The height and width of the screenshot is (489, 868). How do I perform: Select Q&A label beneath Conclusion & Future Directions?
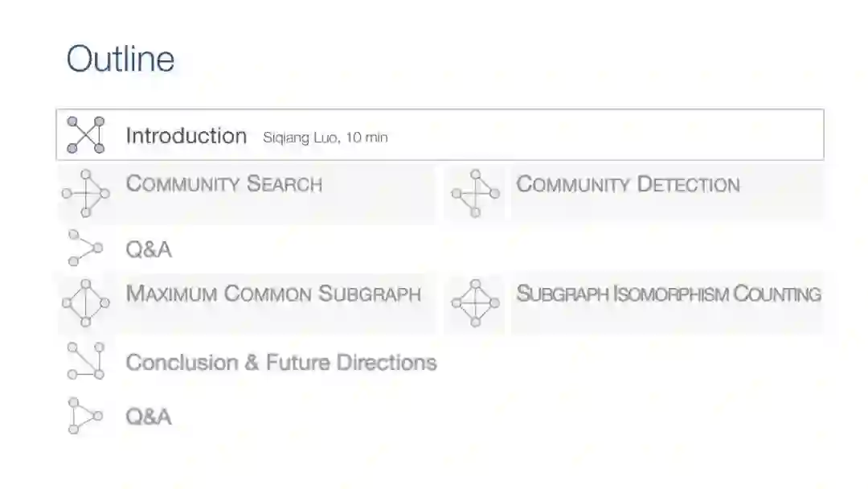coord(149,417)
